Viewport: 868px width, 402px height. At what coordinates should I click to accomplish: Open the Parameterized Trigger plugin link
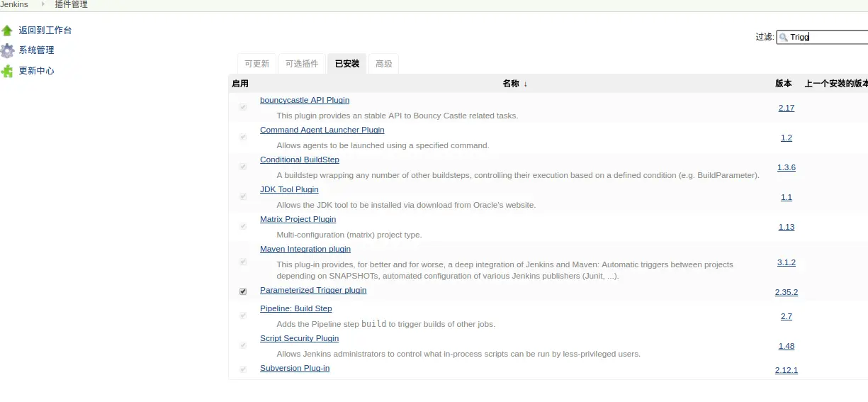tap(313, 290)
